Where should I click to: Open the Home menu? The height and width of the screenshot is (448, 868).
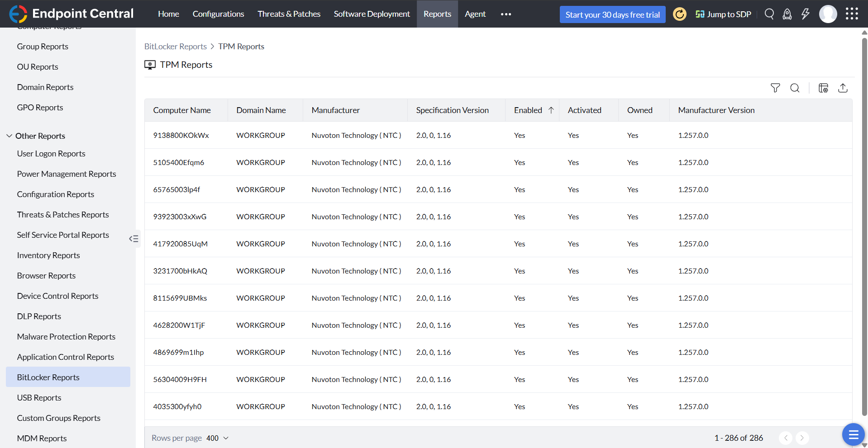[168, 14]
